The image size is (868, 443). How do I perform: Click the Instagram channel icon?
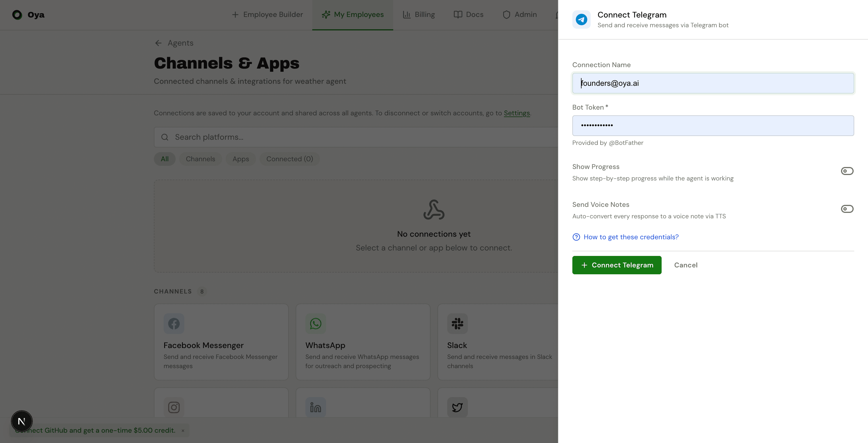tap(174, 407)
